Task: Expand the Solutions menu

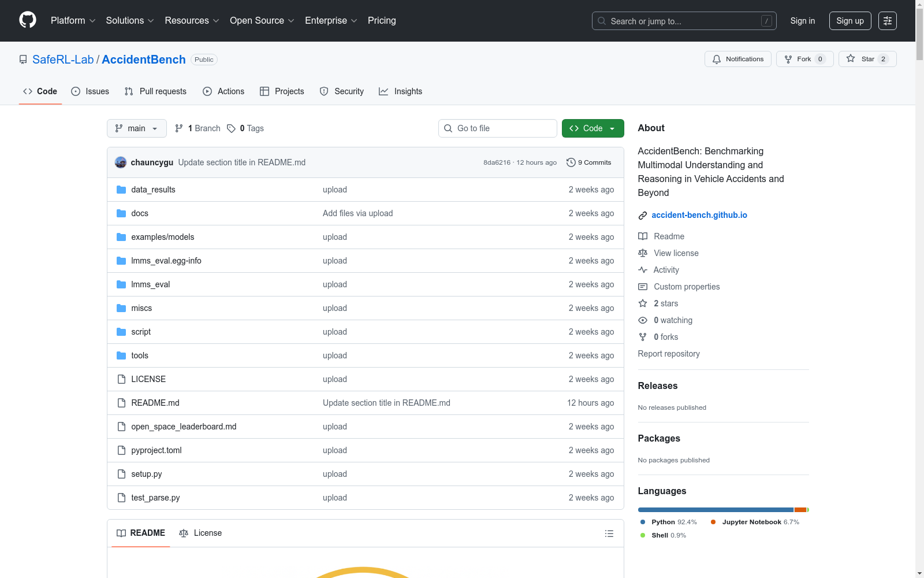Action: [x=130, y=21]
